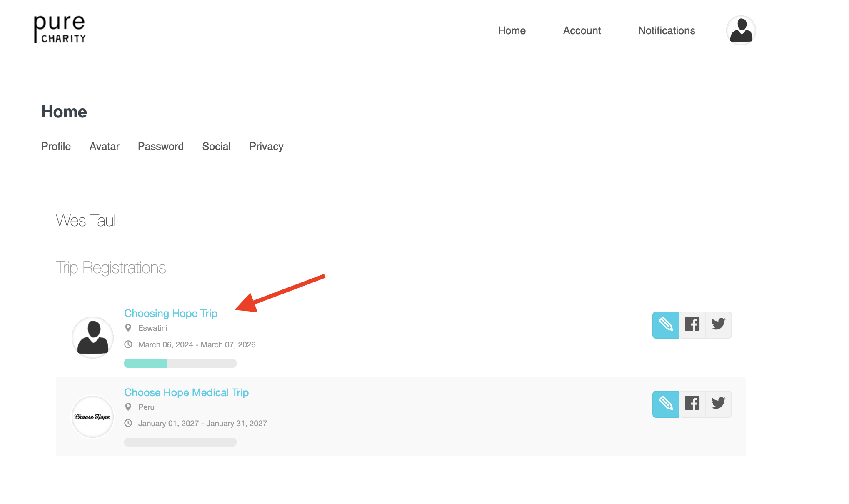The height and width of the screenshot is (504, 849).
Task: Open the Choose Hope Medical Trip link
Action: pyautogui.click(x=187, y=392)
